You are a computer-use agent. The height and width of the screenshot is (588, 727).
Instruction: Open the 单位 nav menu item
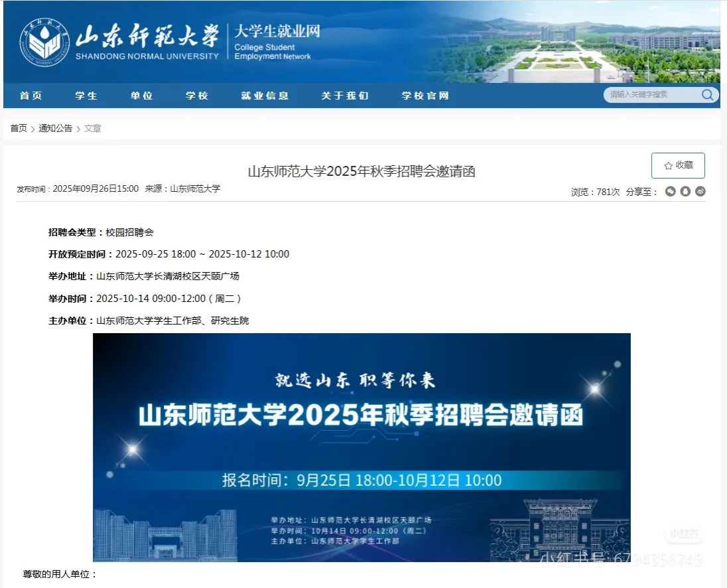pos(141,96)
